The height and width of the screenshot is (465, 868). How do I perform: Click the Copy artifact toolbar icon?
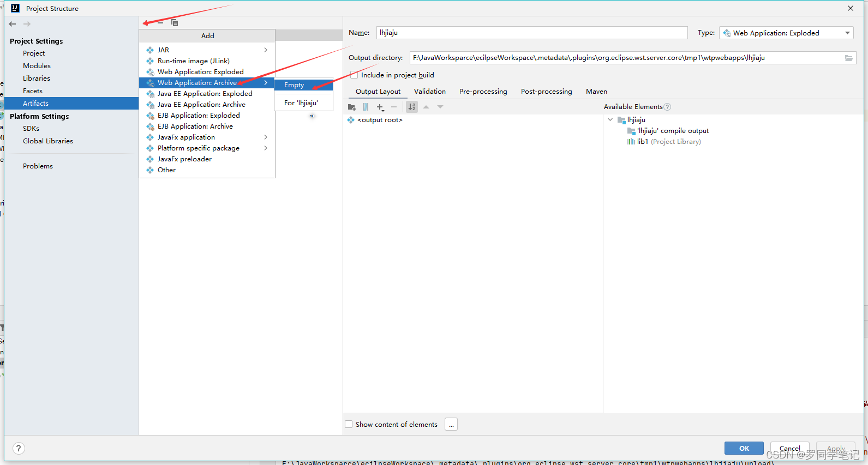[x=175, y=23]
